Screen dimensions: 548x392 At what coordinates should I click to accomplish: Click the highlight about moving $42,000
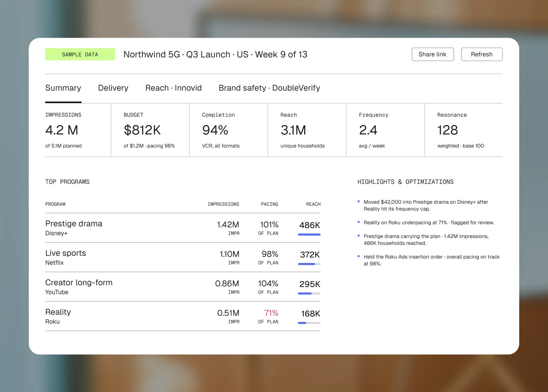tap(426, 206)
